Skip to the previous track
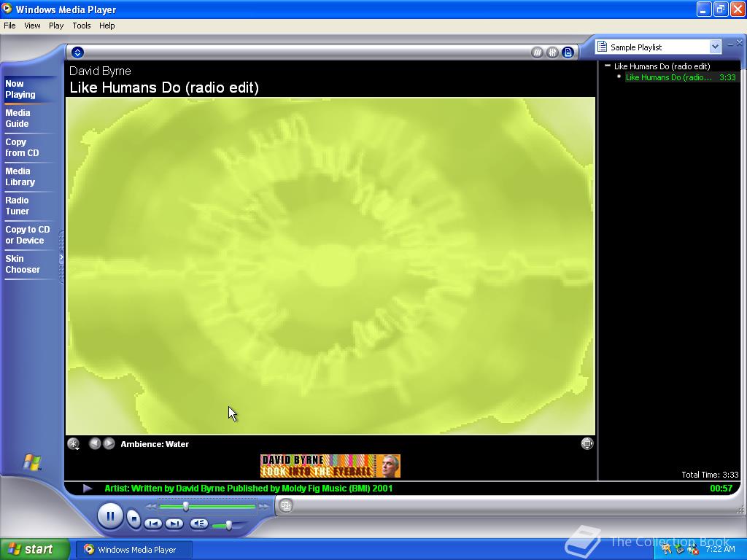The image size is (747, 560). (153, 524)
